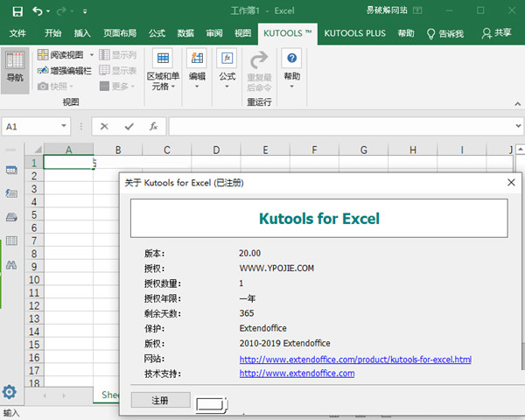525x420 pixels.
Task: Switch to the 视图 ribbon tab
Action: 242,33
